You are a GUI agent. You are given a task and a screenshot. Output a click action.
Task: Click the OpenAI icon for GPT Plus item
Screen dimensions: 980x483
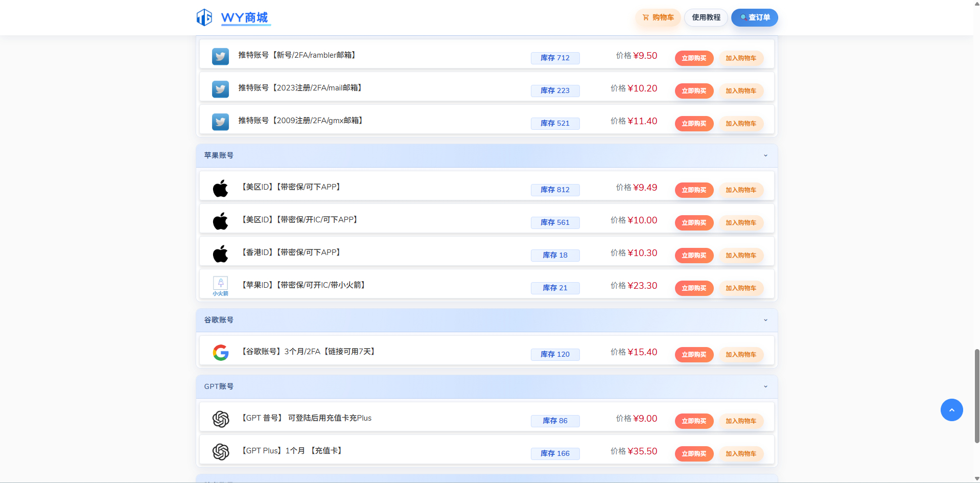click(x=220, y=451)
